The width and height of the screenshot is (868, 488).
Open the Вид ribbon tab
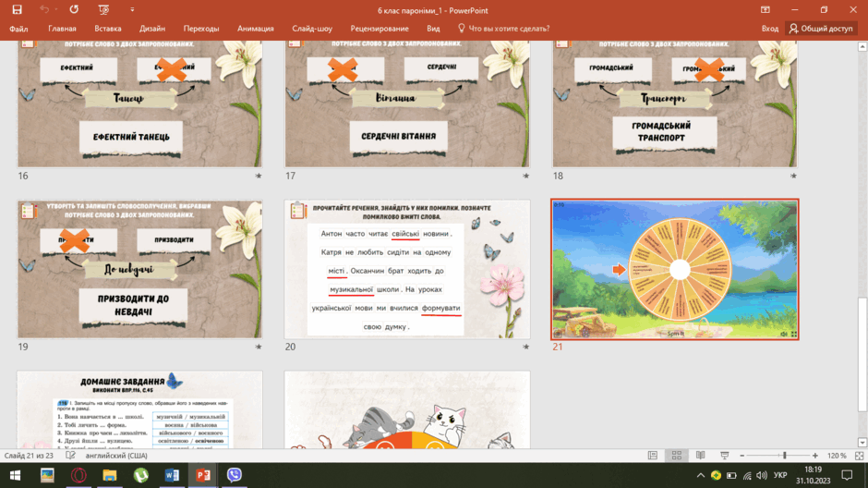coord(433,29)
